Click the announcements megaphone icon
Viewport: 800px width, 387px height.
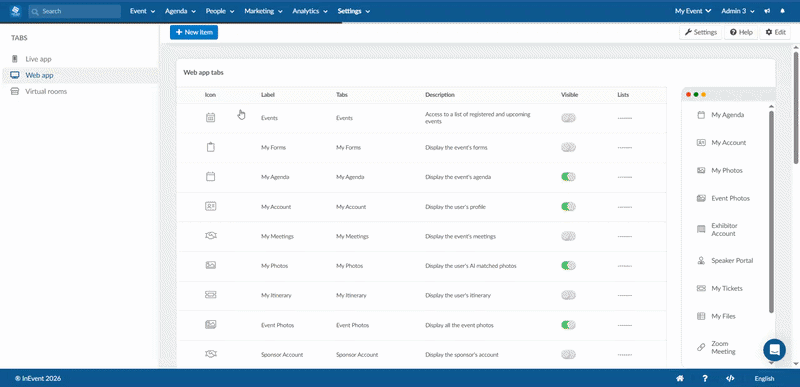pos(767,11)
